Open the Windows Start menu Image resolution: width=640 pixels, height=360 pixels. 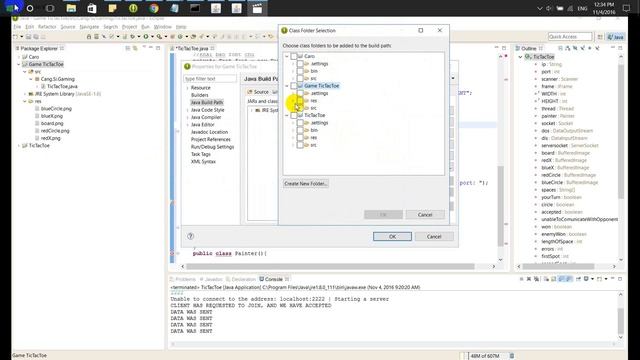point(10,8)
